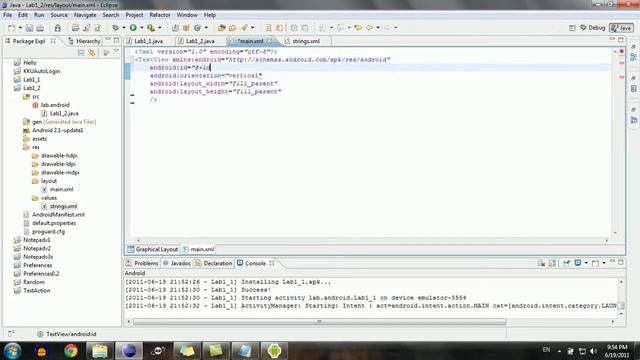Open the Navigate menu
The height and width of the screenshot is (360, 640).
[x=85, y=15]
